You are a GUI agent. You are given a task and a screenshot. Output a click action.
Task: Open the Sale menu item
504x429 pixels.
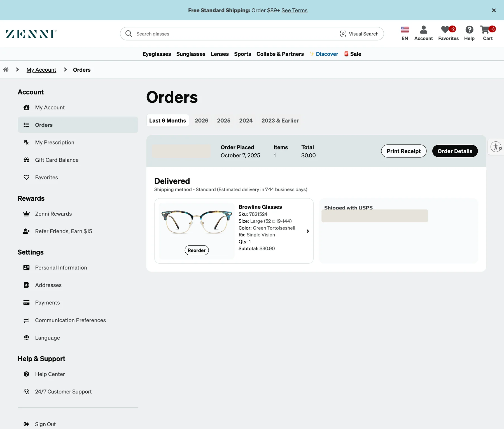(x=353, y=54)
